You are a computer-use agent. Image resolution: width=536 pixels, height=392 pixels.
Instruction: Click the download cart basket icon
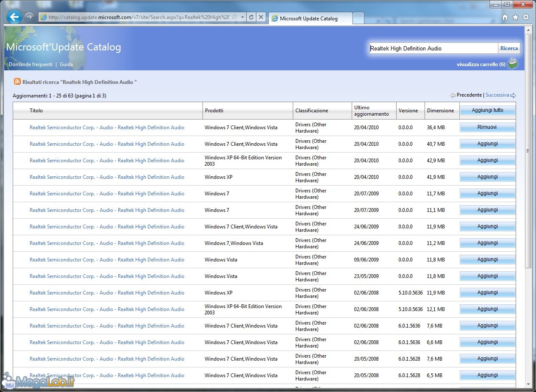513,64
